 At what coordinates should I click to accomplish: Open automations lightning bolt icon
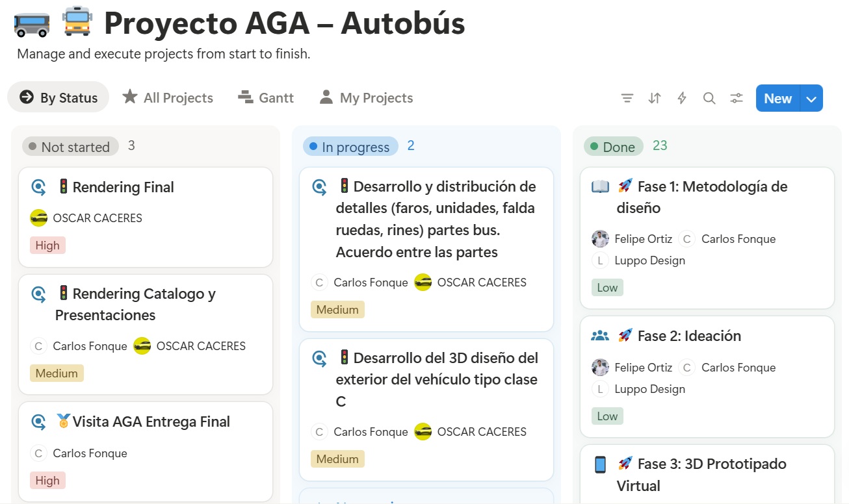click(682, 98)
